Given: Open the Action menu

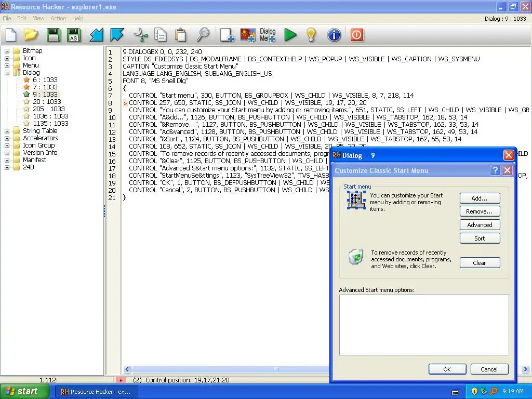Looking at the screenshot, I should [x=58, y=18].
